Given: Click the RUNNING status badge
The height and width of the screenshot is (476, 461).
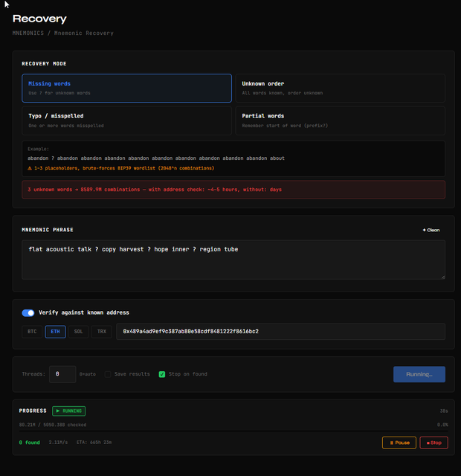Looking at the screenshot, I should point(69,411).
